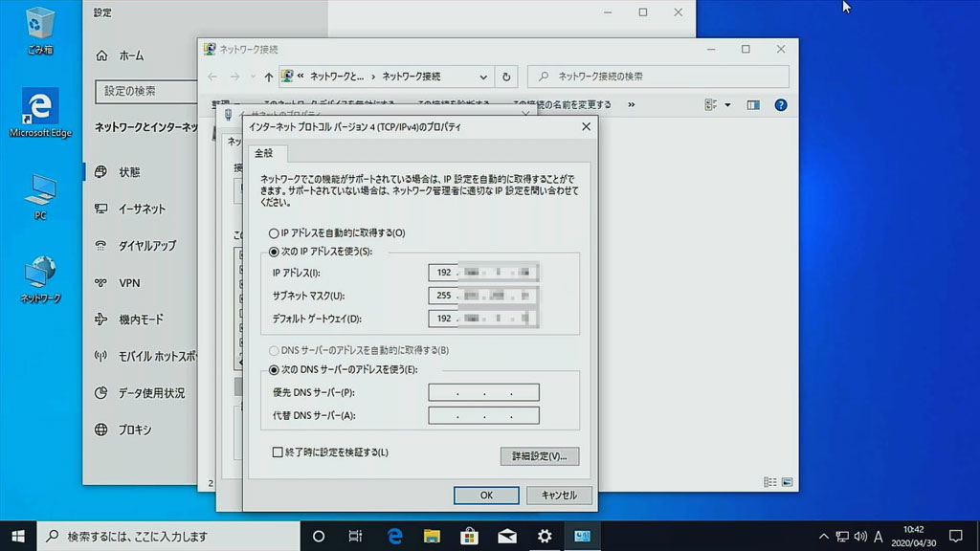The width and height of the screenshot is (980, 551).
Task: Select use the following DNS server addresses
Action: coord(275,369)
